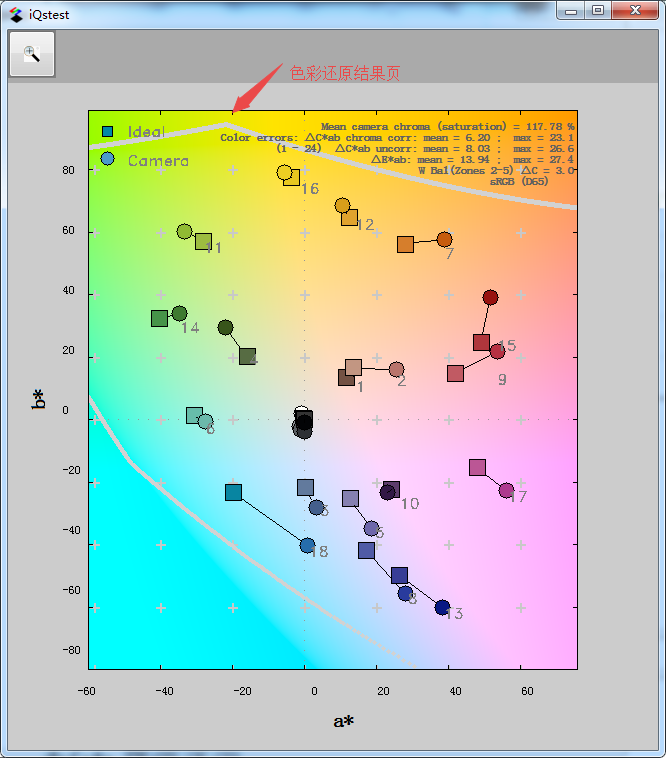This screenshot has height=758, width=666.
Task: Select the orange ideal square of patch 7
Action: [405, 245]
